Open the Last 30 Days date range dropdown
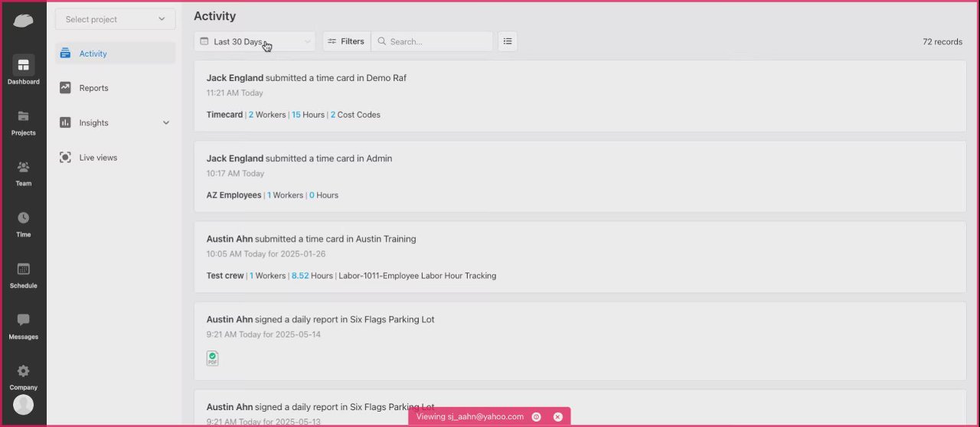Screen dimensions: 980x427 [x=254, y=41]
